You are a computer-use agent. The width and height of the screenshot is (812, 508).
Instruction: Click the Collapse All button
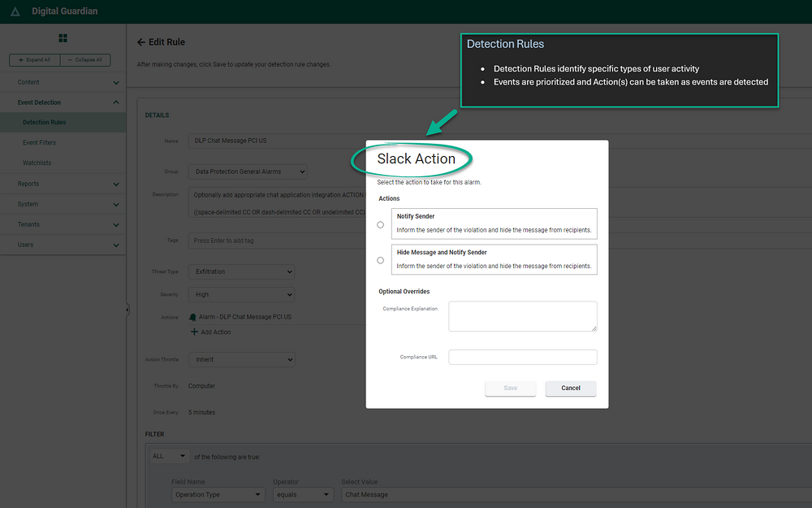tap(85, 59)
